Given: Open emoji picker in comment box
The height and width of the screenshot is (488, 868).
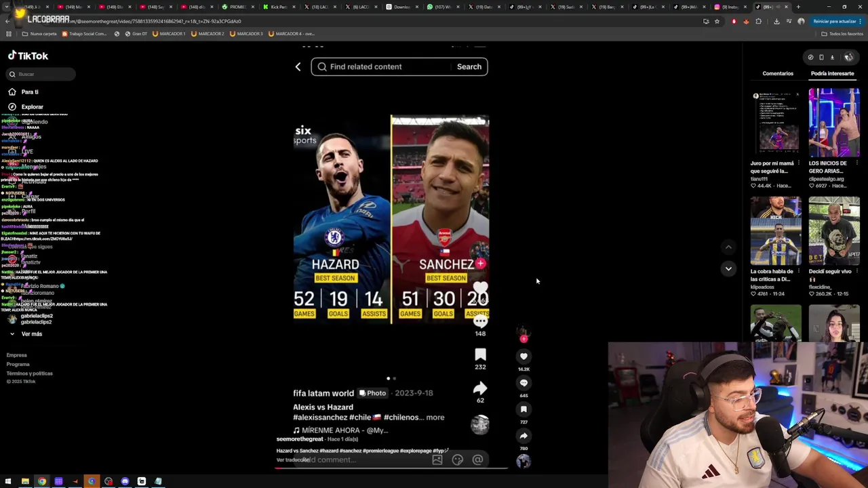Looking at the screenshot, I should tap(458, 460).
